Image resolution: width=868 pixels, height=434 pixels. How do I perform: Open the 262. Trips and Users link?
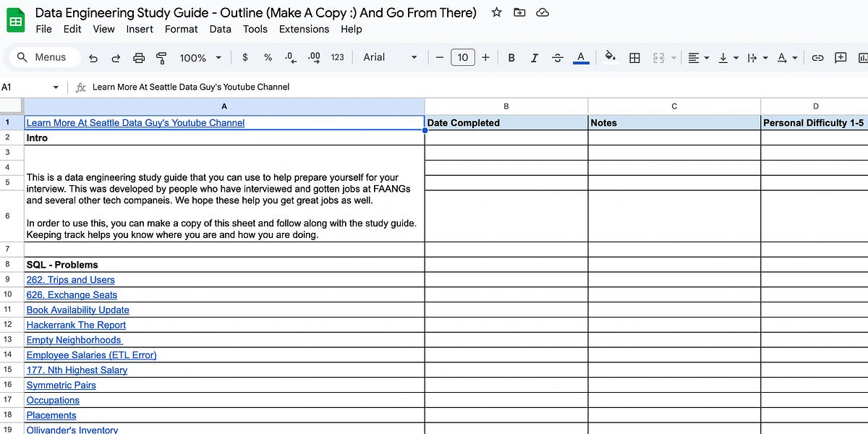(x=70, y=280)
